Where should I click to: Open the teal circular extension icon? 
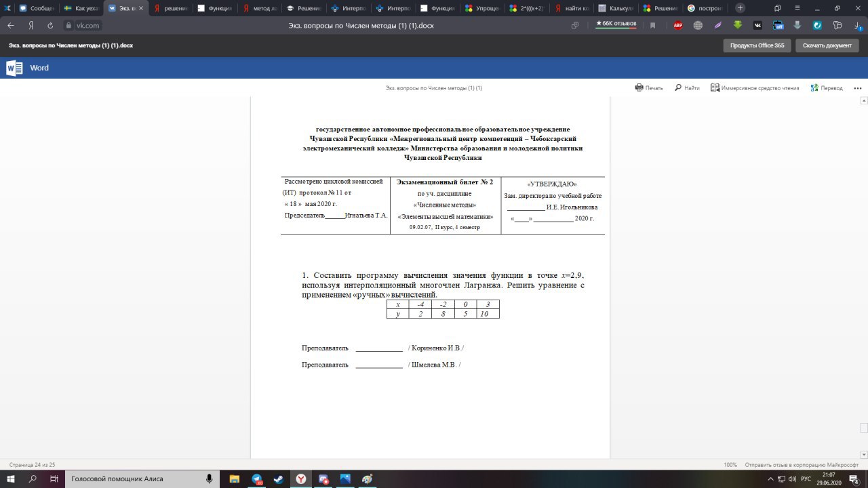tap(817, 25)
